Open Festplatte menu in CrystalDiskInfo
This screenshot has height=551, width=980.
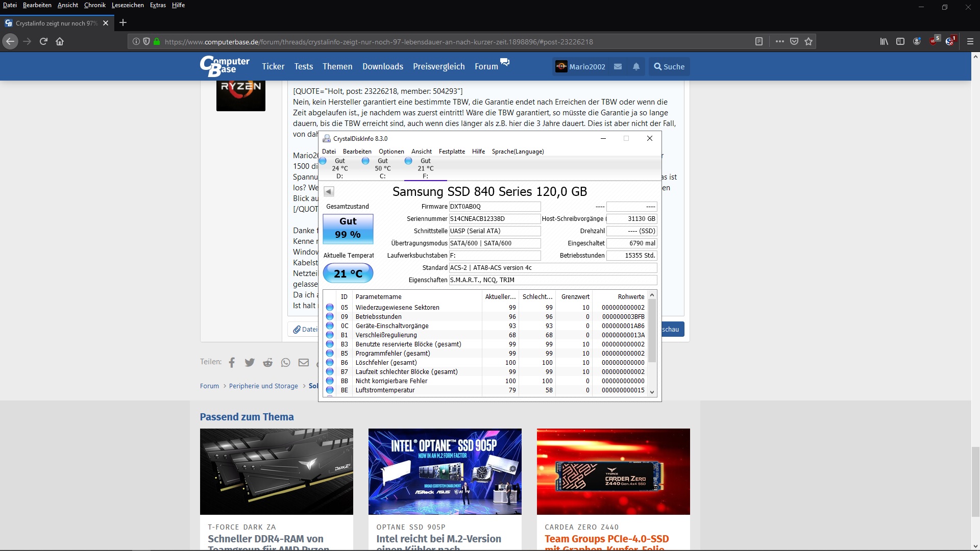452,152
